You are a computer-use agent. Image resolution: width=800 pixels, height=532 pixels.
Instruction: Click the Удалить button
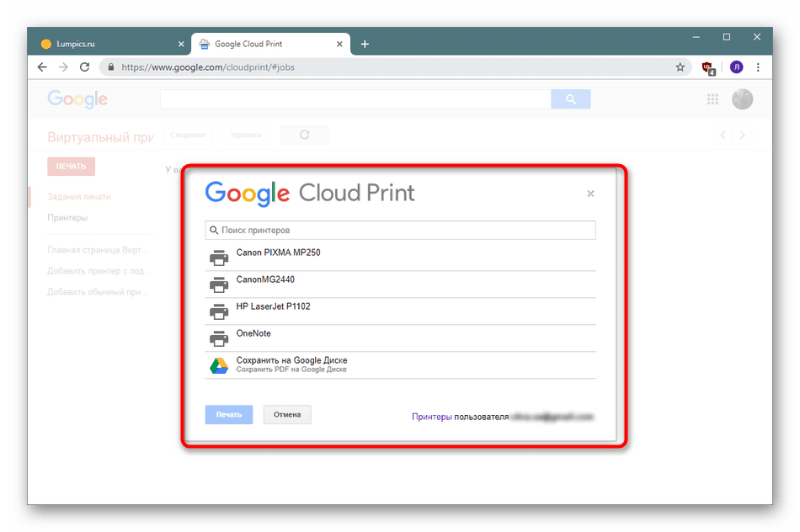246,135
